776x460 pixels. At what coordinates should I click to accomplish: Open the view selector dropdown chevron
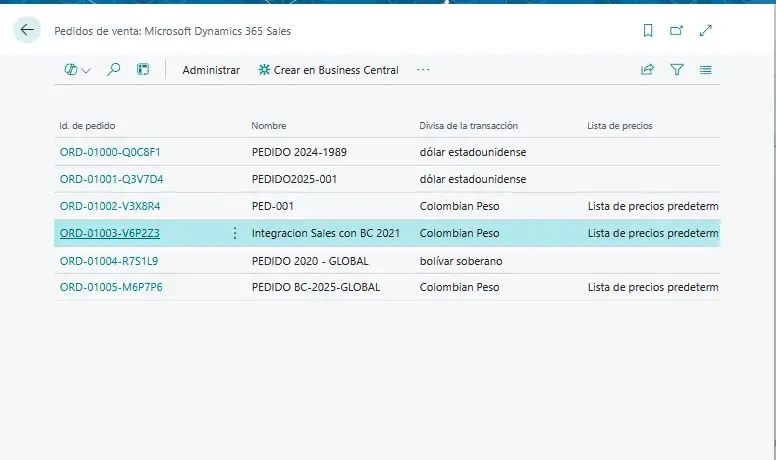pos(86,71)
